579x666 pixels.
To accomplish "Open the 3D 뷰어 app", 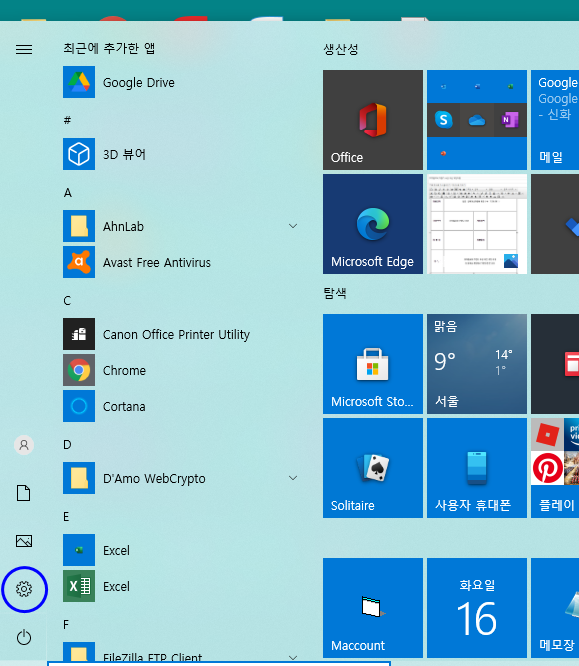I will 180,154.
